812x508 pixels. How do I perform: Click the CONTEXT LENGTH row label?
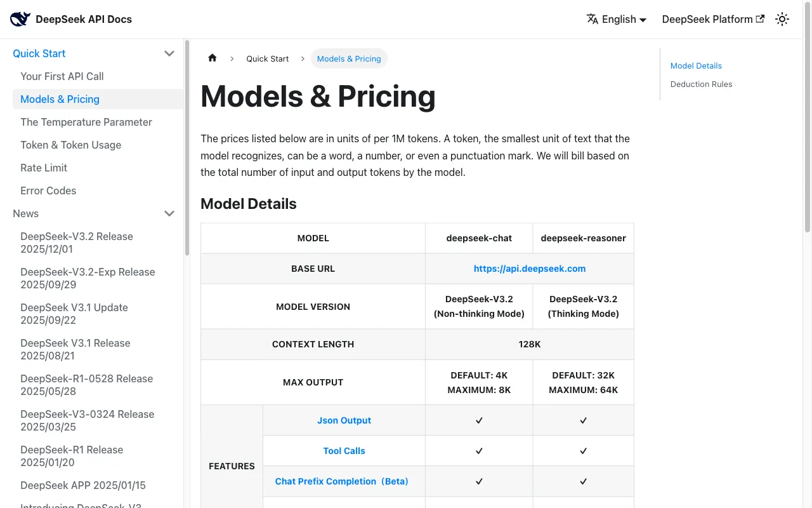point(313,344)
